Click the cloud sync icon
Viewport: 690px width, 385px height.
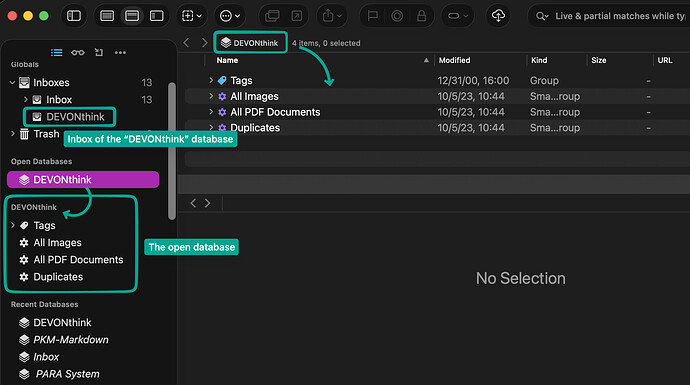(498, 16)
